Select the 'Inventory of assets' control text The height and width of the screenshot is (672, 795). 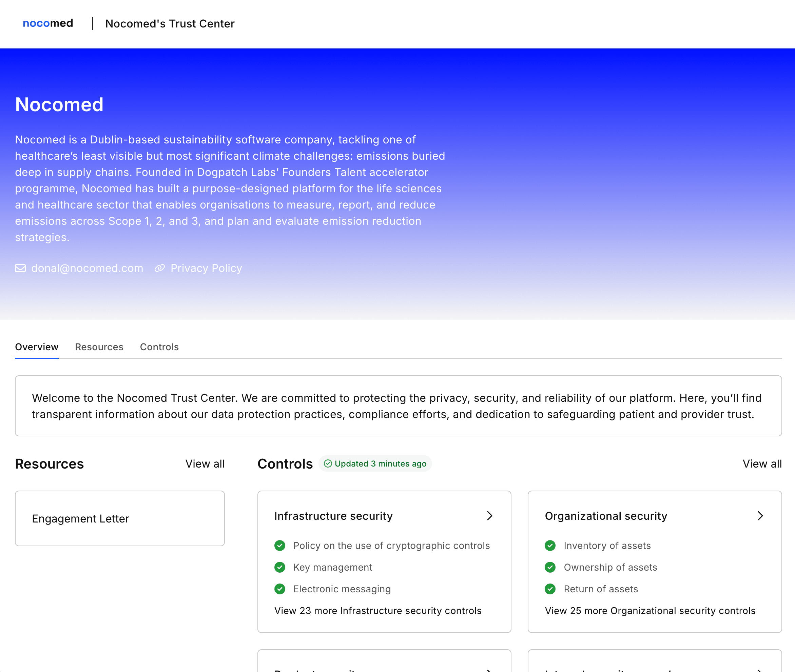(x=607, y=546)
